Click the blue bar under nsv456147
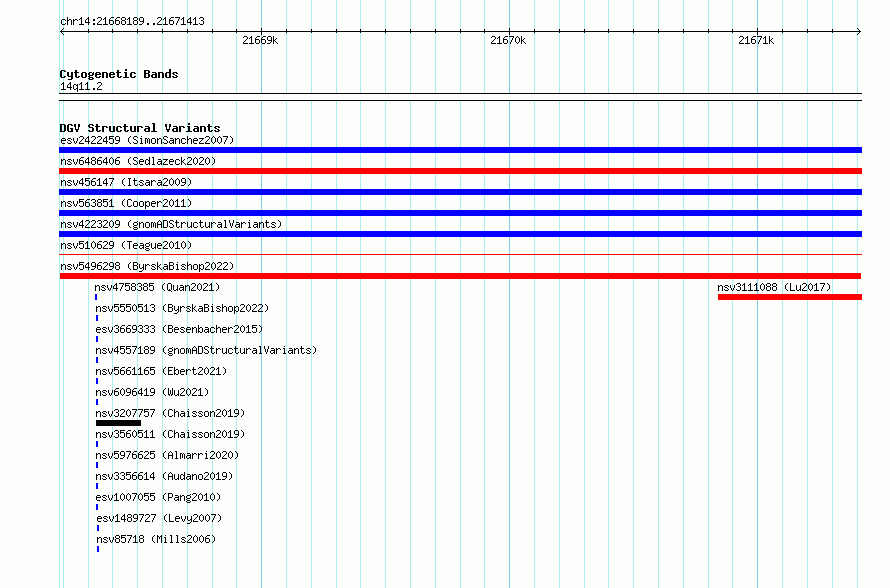Image resolution: width=890 pixels, height=588 pixels. point(460,192)
